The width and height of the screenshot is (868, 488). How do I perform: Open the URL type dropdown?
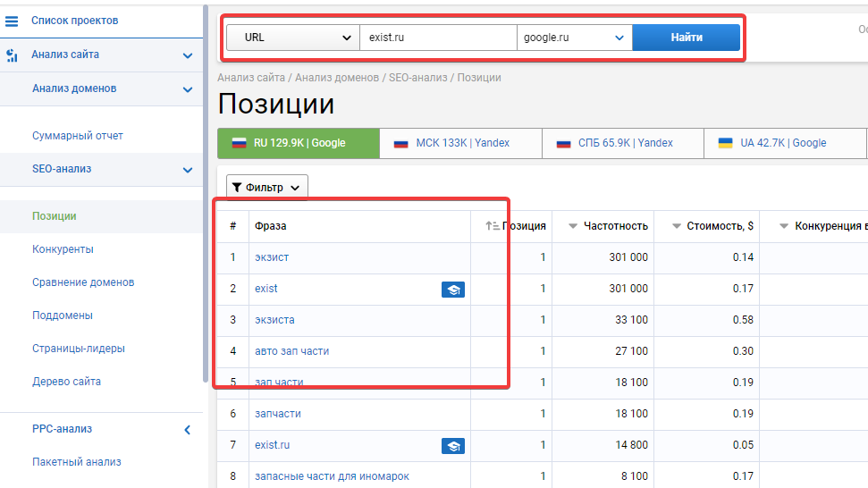293,38
